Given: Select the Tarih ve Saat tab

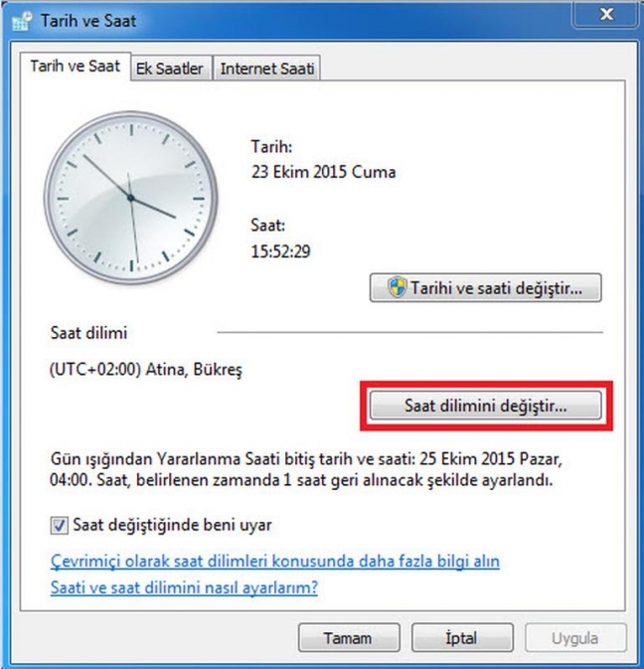Looking at the screenshot, I should coord(76,67).
